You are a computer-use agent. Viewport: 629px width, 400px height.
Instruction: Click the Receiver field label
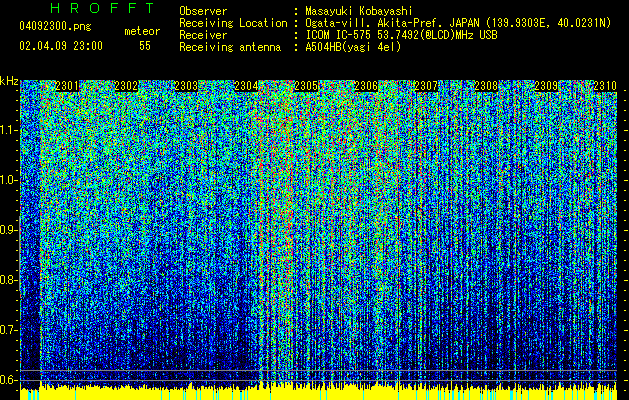point(203,35)
